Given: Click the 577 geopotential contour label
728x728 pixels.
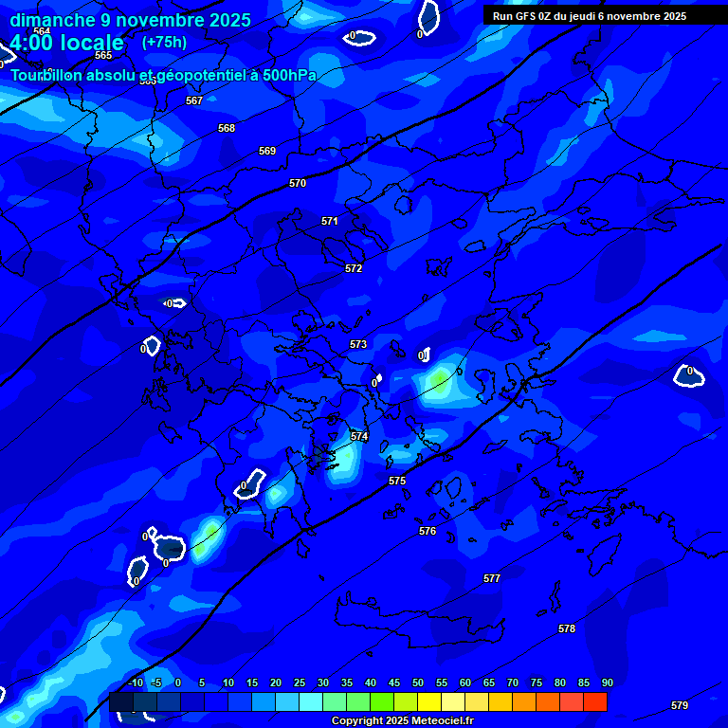Looking at the screenshot, I should pos(491,578).
